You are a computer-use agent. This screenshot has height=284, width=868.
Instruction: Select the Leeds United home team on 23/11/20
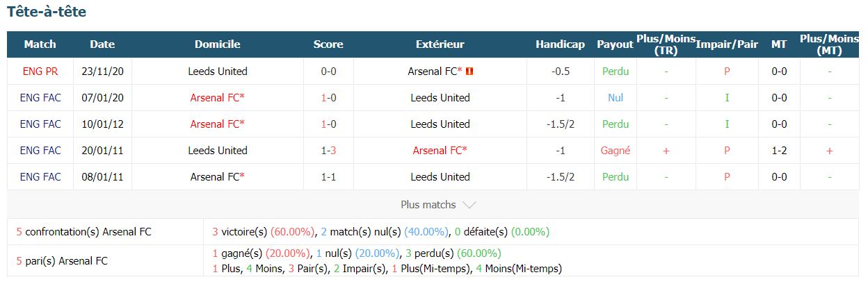(x=218, y=71)
